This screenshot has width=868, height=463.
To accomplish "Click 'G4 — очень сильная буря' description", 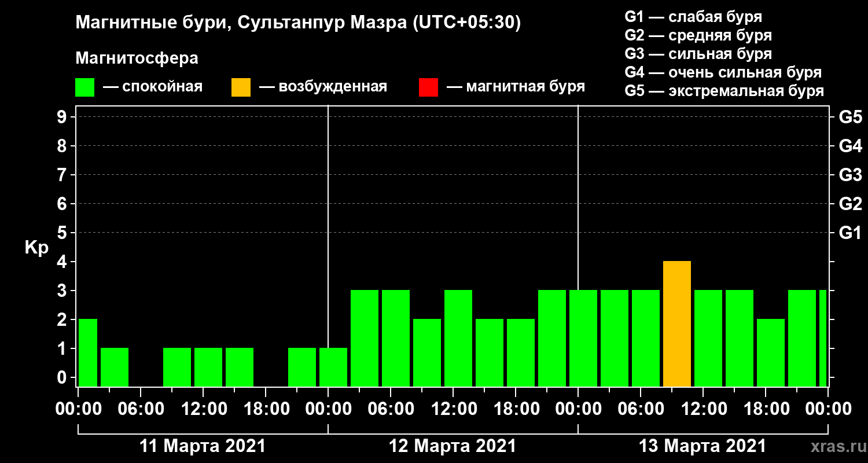I will point(723,73).
